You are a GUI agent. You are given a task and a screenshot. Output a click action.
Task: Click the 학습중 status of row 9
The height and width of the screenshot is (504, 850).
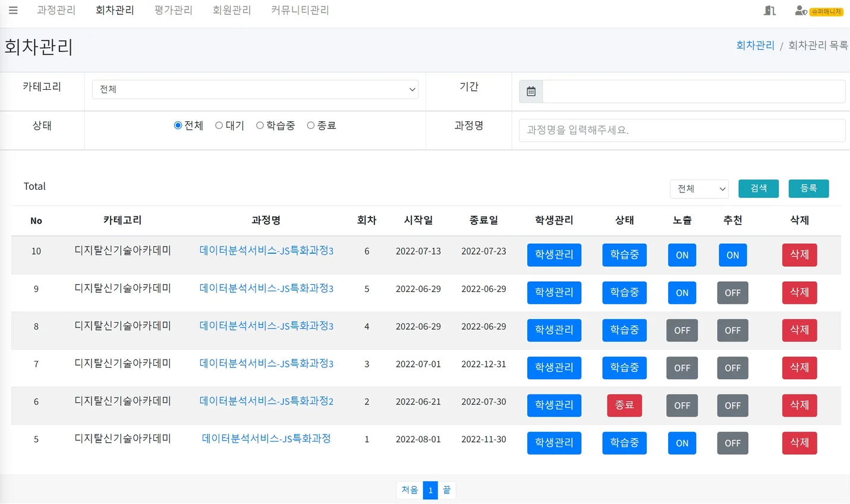click(624, 292)
